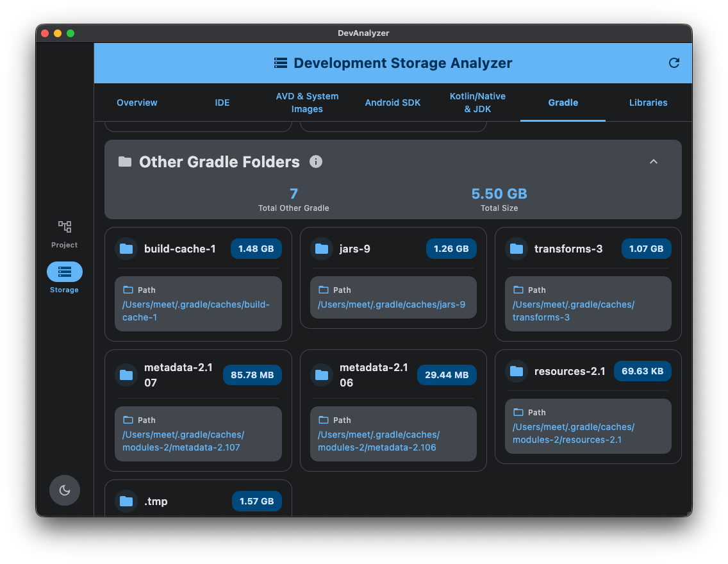Click the .tmp card title
The image size is (728, 564).
pos(156,501)
